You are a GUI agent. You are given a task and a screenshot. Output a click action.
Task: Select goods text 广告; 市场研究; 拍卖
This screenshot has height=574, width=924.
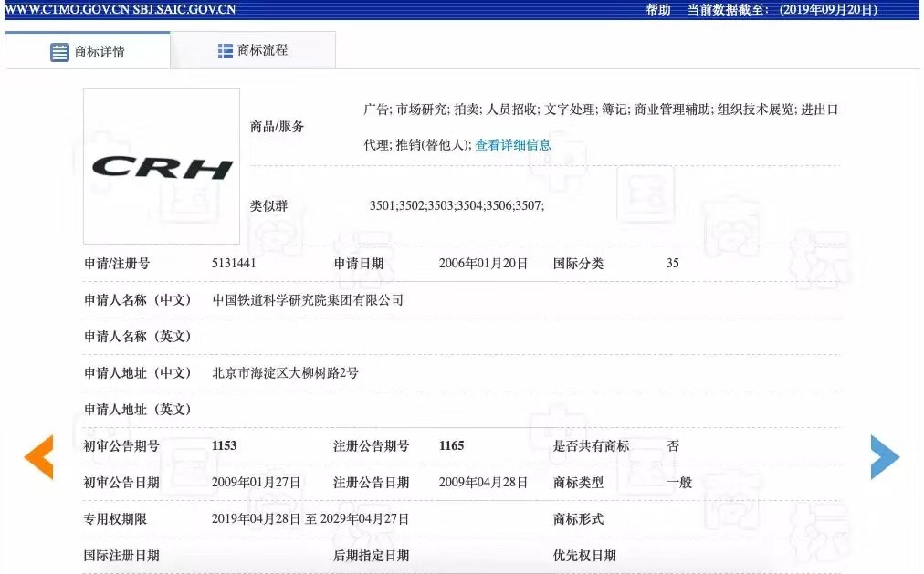click(x=422, y=110)
